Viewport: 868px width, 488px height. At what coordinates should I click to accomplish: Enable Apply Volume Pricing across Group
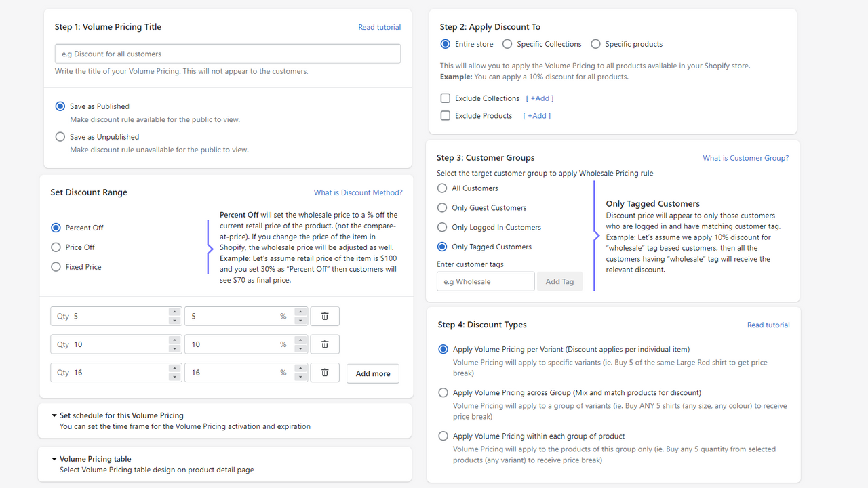[443, 392]
